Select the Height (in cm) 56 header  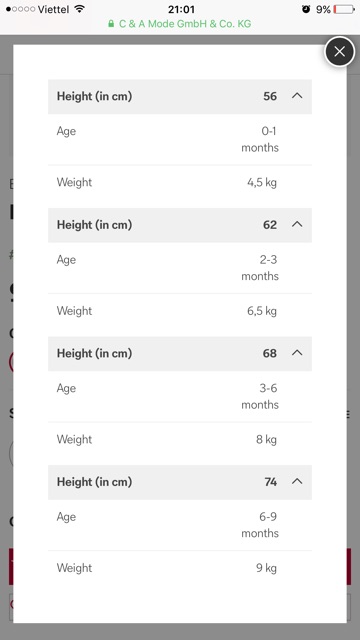pyautogui.click(x=180, y=96)
